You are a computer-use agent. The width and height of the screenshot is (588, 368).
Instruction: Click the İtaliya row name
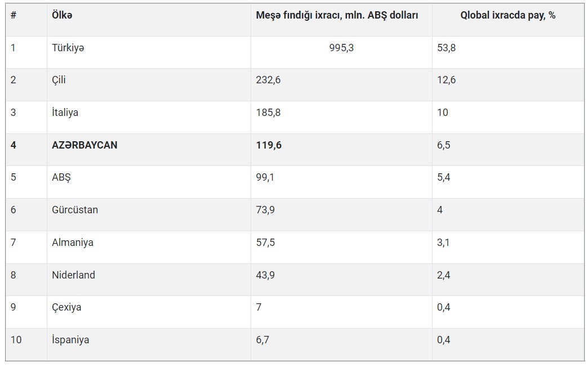pos(65,113)
